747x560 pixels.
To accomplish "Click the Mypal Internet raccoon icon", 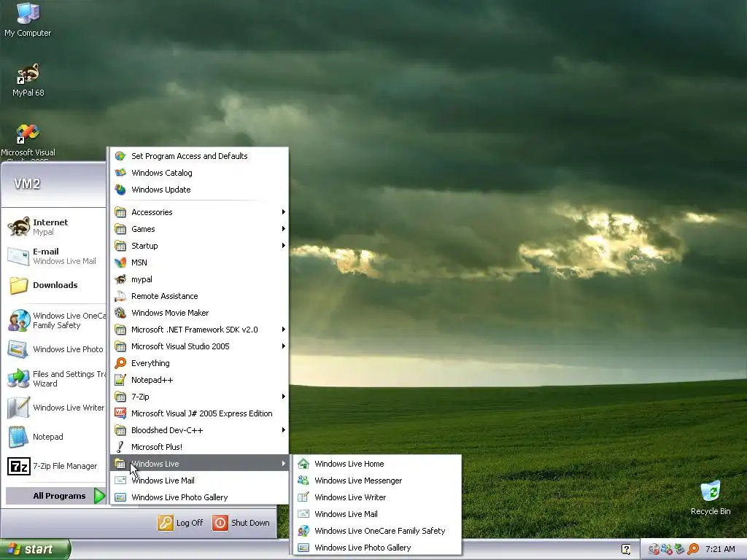I will (18, 227).
